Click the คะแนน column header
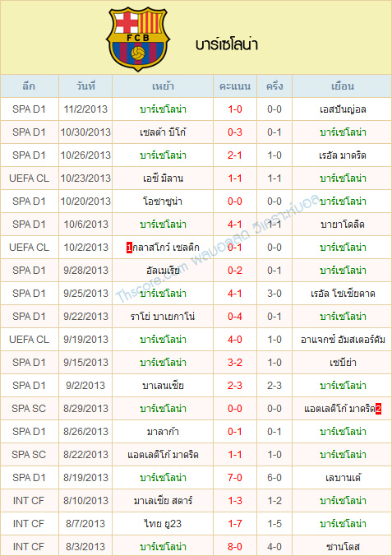The height and width of the screenshot is (556, 392). click(235, 86)
